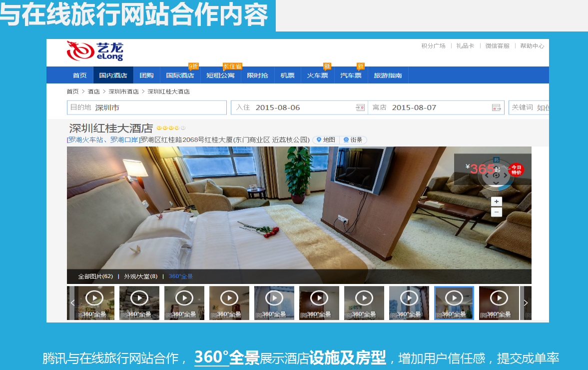
Task: Select the 国际酒店 navigation tab
Action: click(x=180, y=75)
